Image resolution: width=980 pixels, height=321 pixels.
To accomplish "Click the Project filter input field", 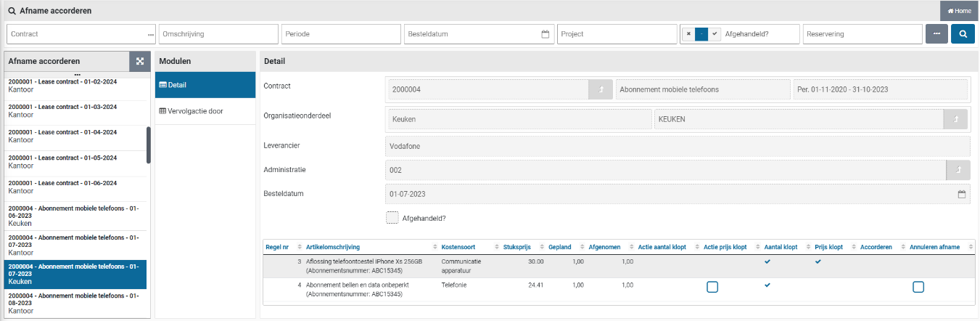I will click(x=617, y=34).
